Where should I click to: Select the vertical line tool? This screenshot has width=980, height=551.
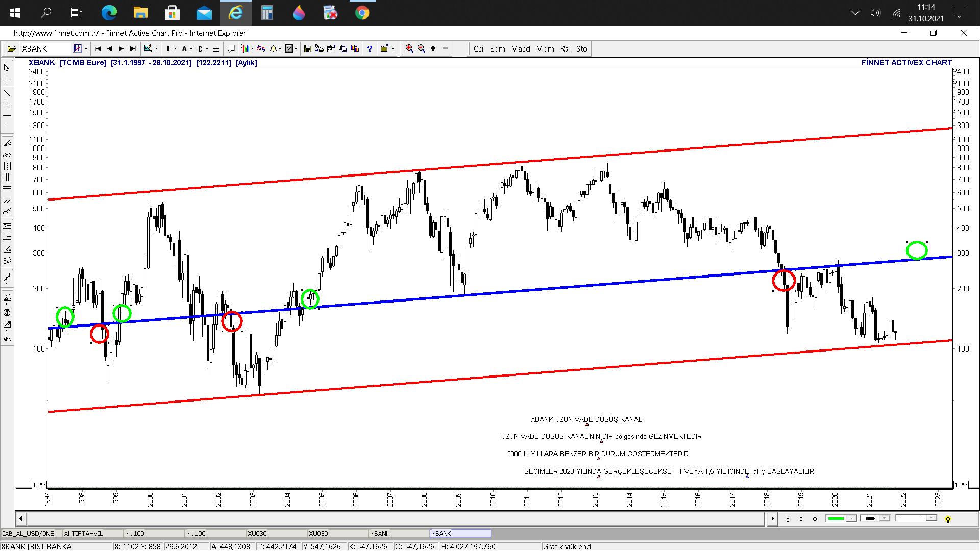tap(7, 127)
